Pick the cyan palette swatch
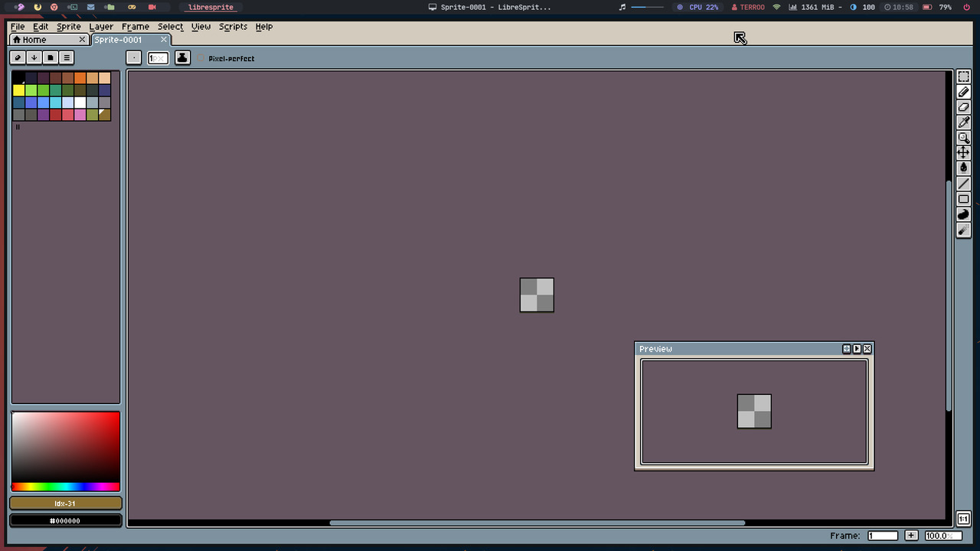 tap(55, 103)
